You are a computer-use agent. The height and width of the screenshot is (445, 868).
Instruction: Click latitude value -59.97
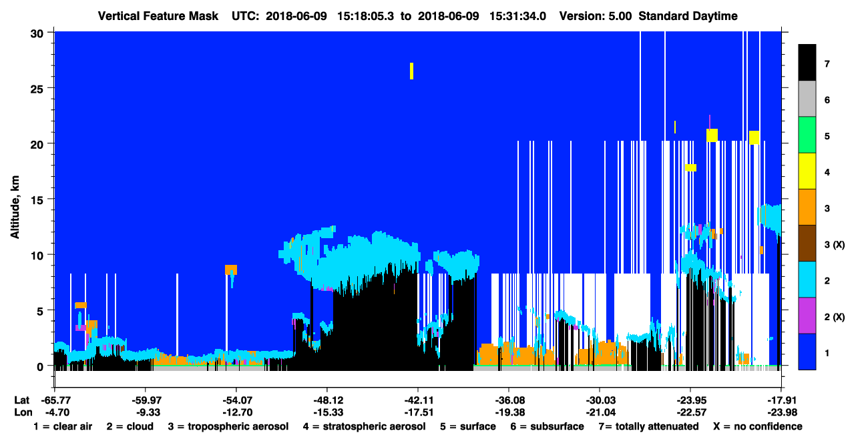pos(145,400)
